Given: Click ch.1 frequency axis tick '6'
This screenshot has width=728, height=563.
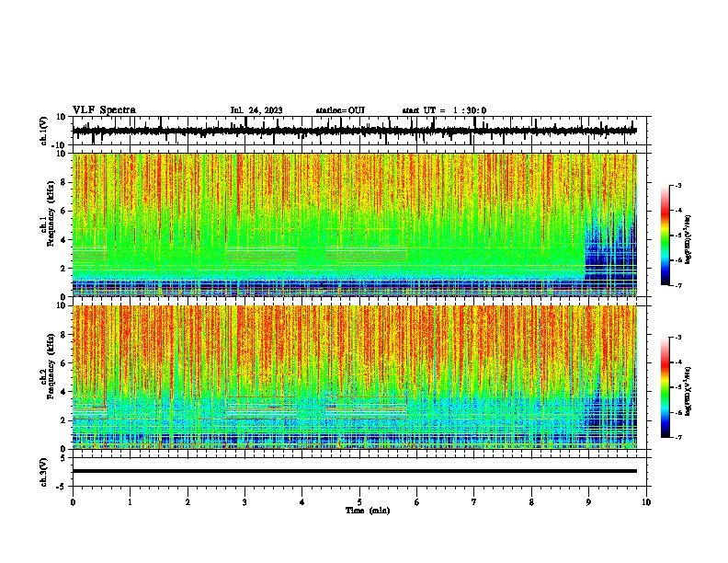Looking at the screenshot, I should click(63, 211).
